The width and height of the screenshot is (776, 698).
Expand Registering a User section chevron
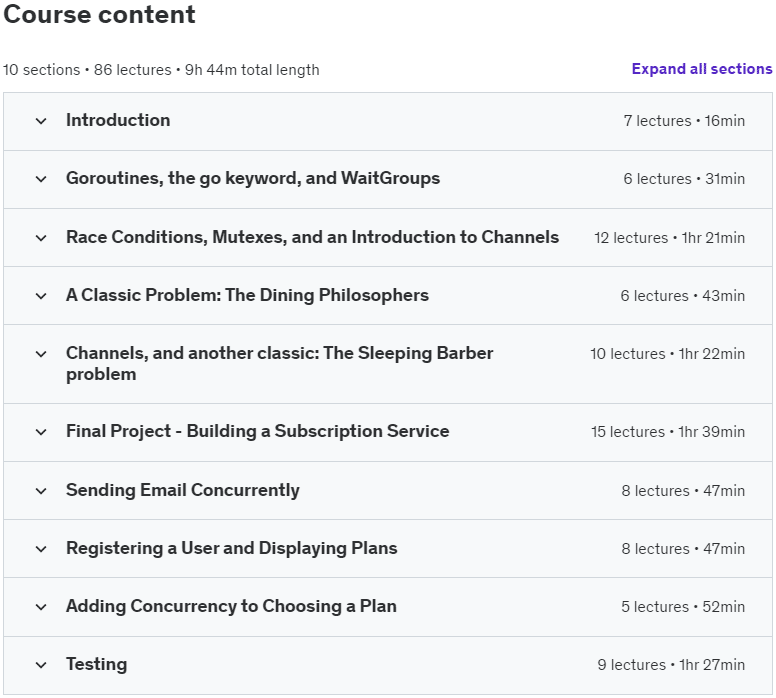tap(41, 548)
